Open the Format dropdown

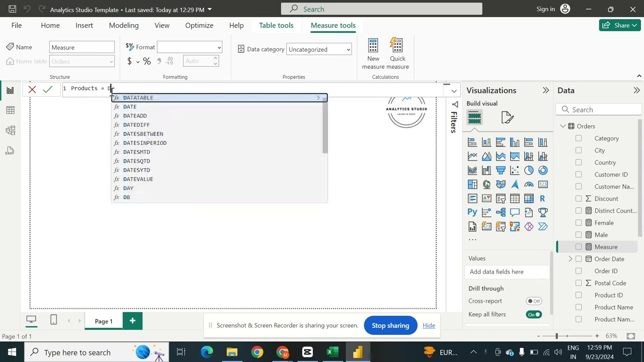click(x=190, y=47)
